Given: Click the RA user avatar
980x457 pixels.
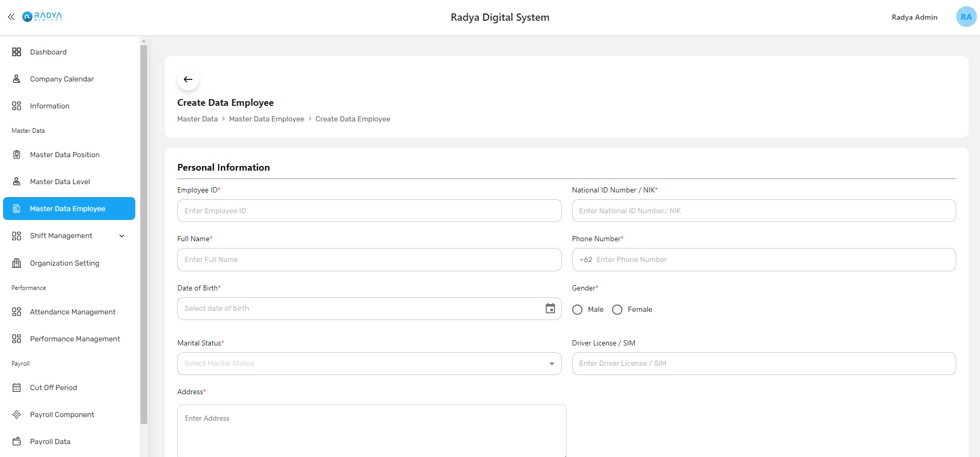Looking at the screenshot, I should coord(965,17).
